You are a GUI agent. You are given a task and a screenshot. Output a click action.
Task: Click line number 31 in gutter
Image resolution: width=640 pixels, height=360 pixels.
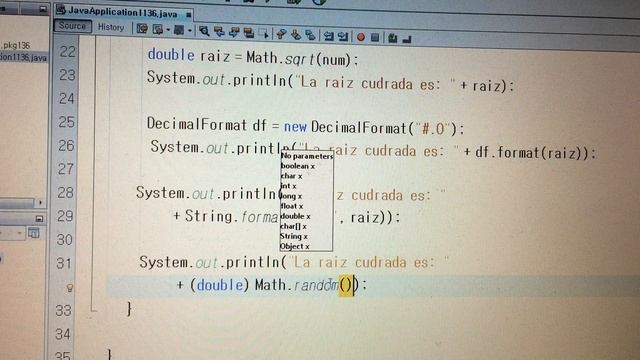[x=64, y=263]
